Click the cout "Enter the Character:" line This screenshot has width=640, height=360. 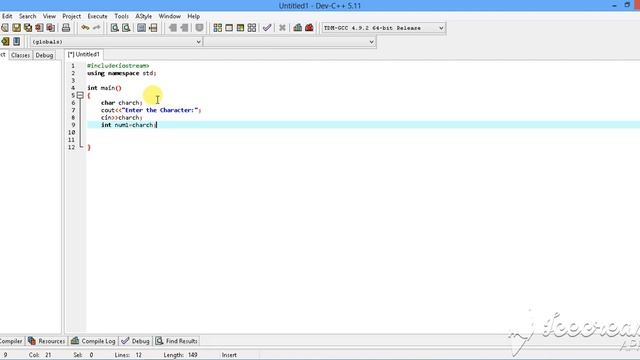click(x=151, y=110)
